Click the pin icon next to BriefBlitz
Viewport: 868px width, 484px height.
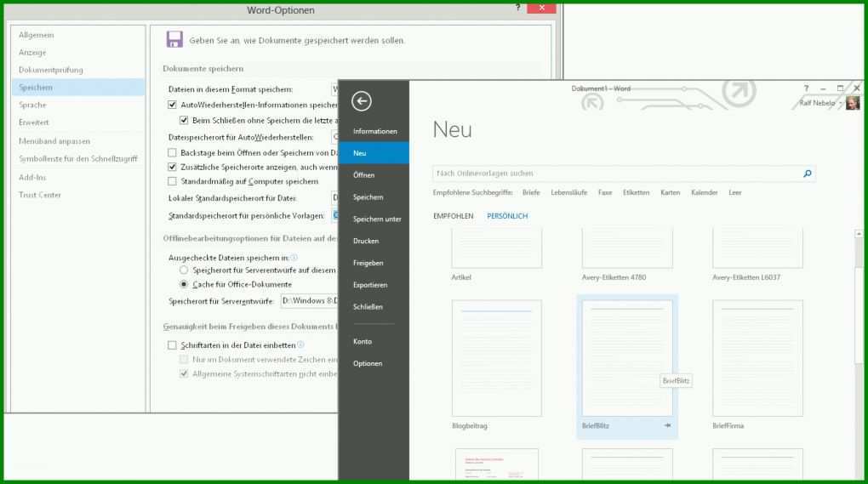[x=668, y=425]
